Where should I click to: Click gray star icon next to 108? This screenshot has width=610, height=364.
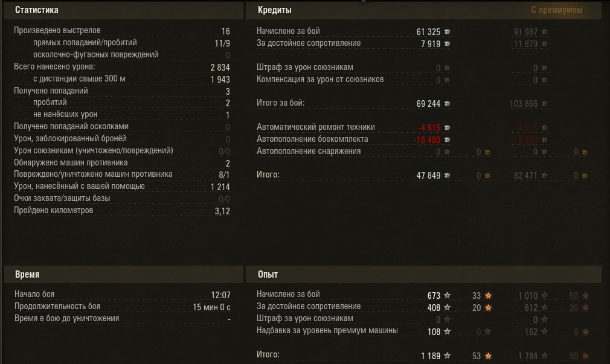447,331
